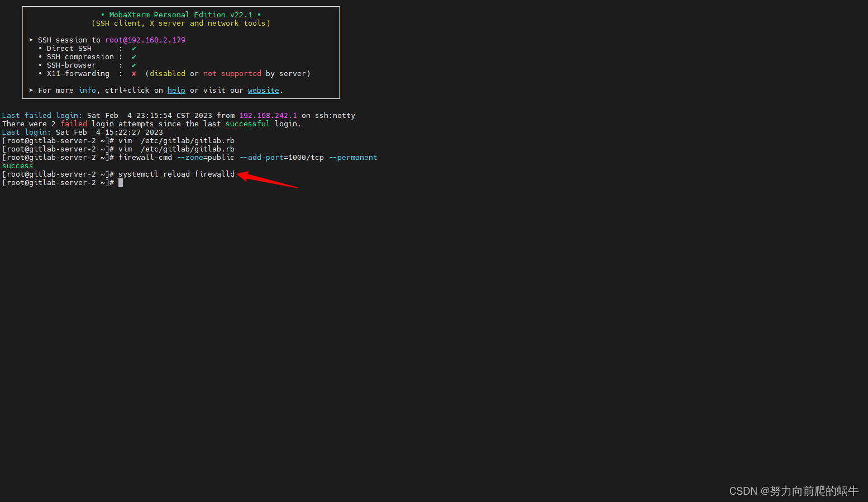Open the website link in the banner
Image resolution: width=868 pixels, height=502 pixels.
tap(264, 91)
